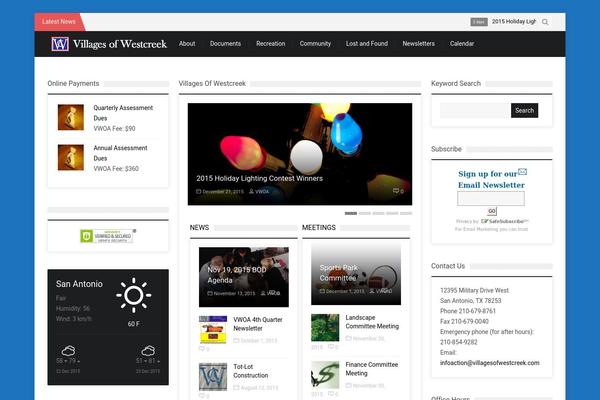
Task: Select the second slider pagination dot
Action: pos(365,213)
